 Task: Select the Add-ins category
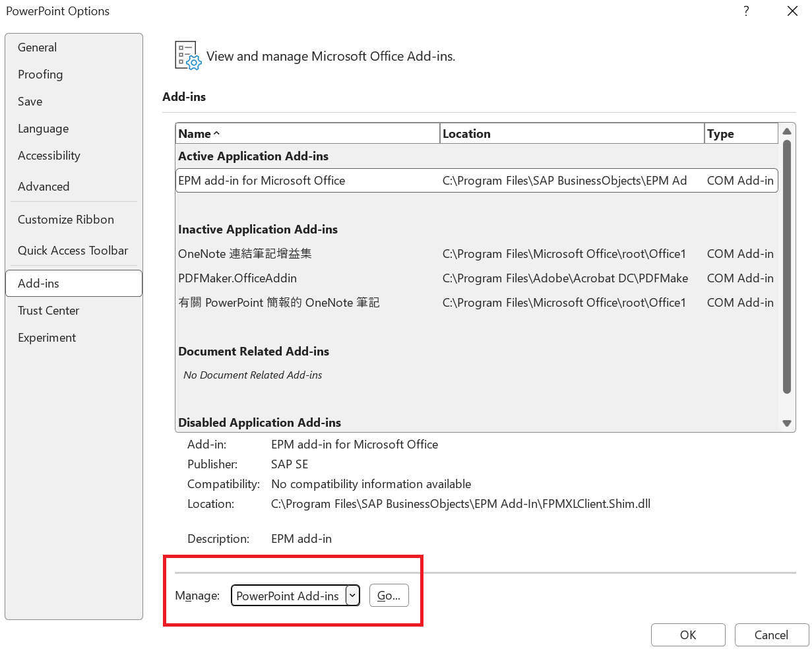click(x=73, y=284)
